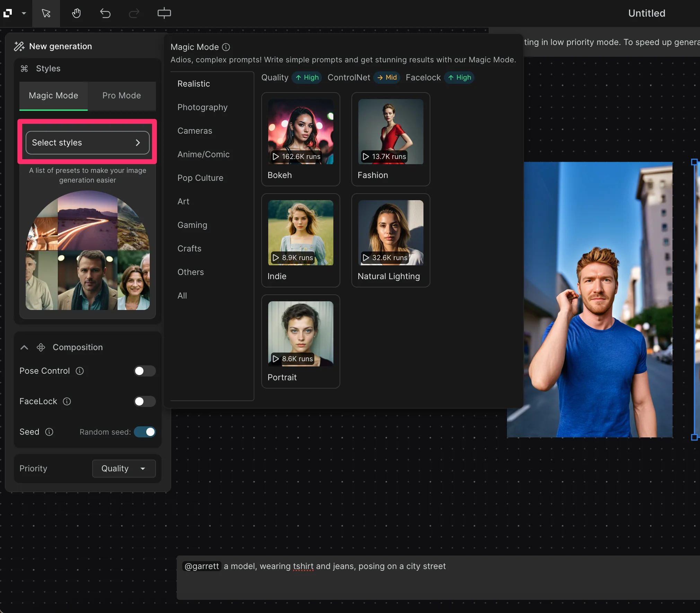Click the redo arrow icon

[134, 14]
